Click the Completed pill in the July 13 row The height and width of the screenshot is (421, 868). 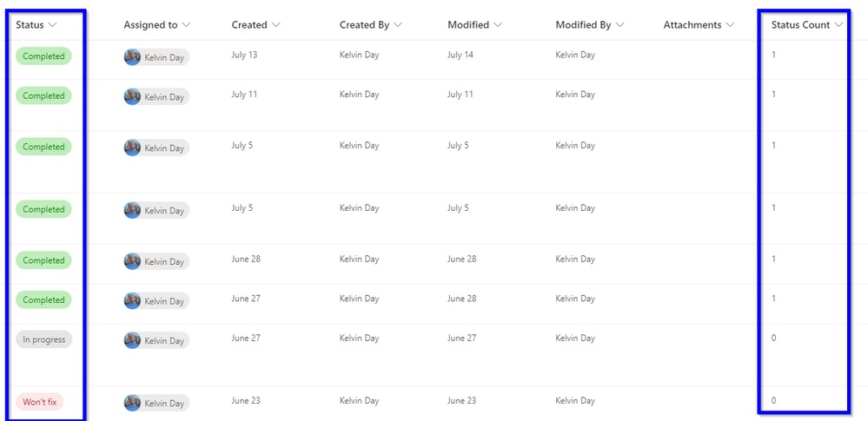coord(43,56)
